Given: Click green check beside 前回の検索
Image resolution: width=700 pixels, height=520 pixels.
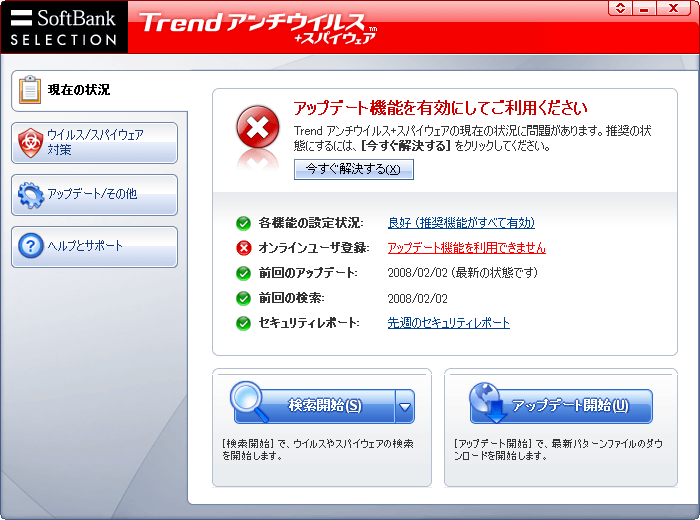Looking at the screenshot, I should [243, 298].
